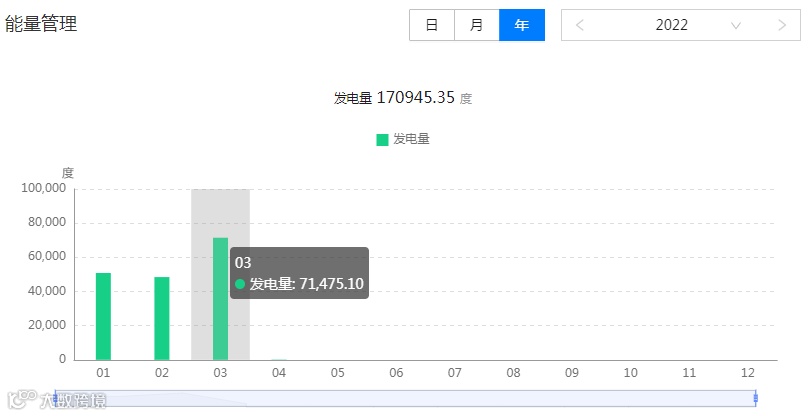Screen dimensions: 808x416
Task: Click the 发电量 legend label
Action: (411, 139)
